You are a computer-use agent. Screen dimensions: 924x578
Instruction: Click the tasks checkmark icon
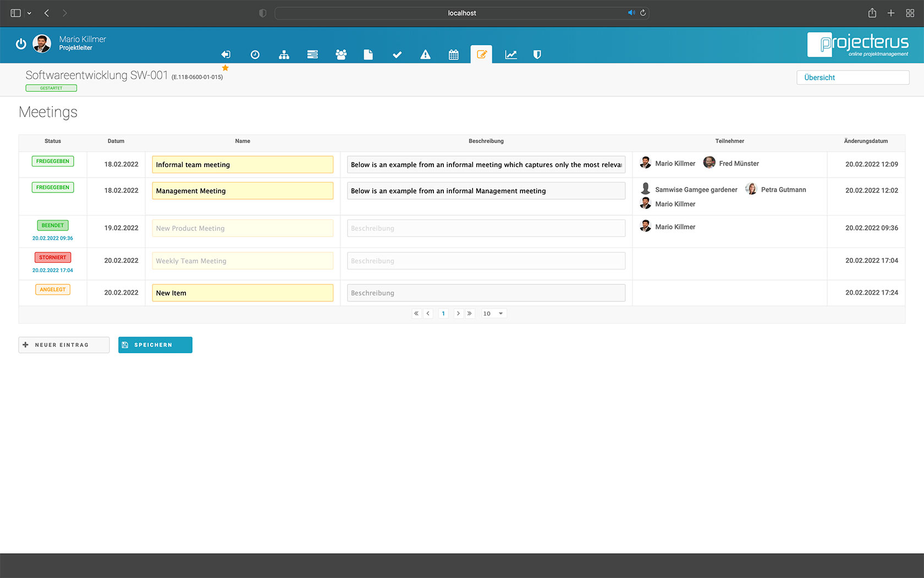397,54
